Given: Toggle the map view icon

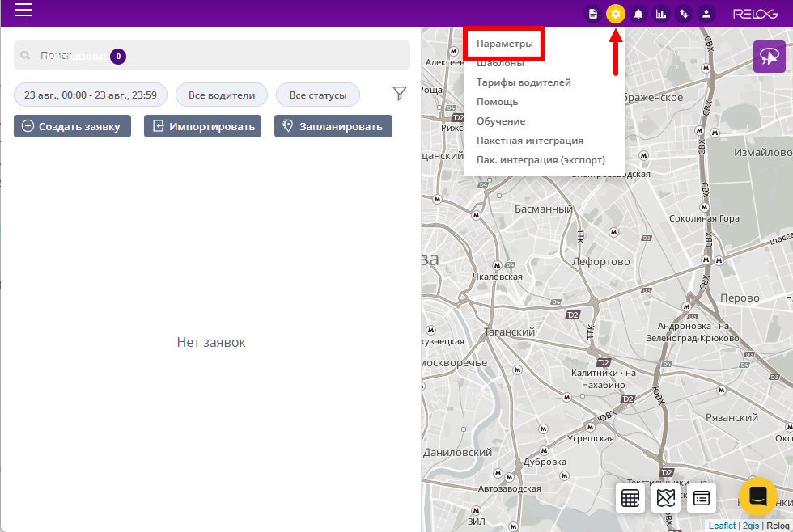Looking at the screenshot, I should click(666, 498).
